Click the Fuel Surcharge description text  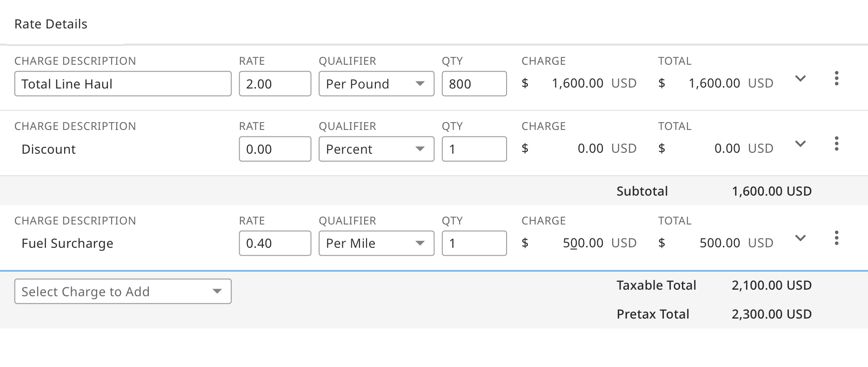[67, 244]
